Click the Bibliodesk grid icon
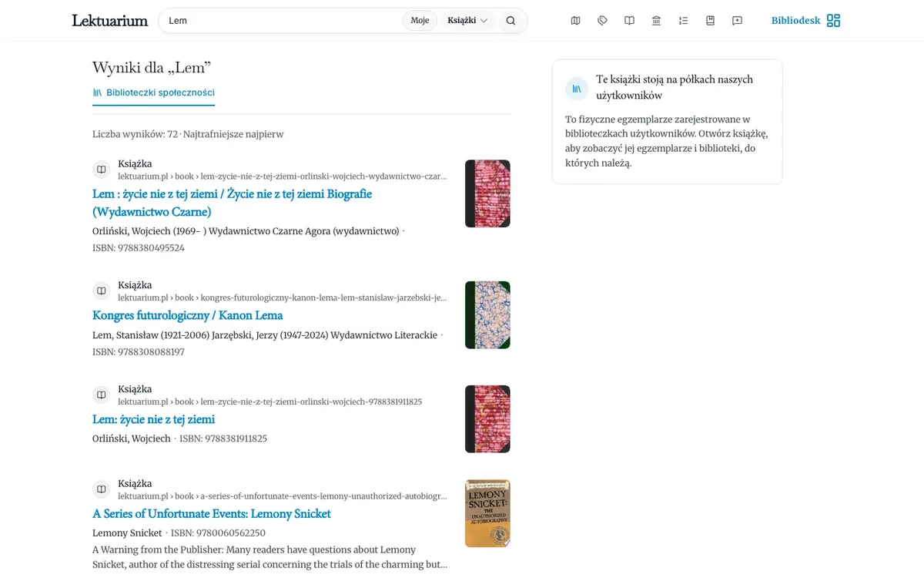This screenshot has width=924, height=578. pos(833,21)
